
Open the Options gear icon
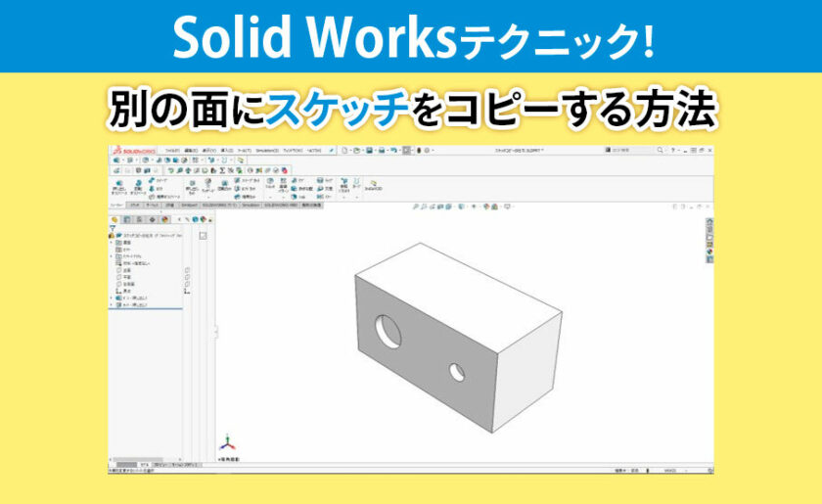click(x=428, y=151)
